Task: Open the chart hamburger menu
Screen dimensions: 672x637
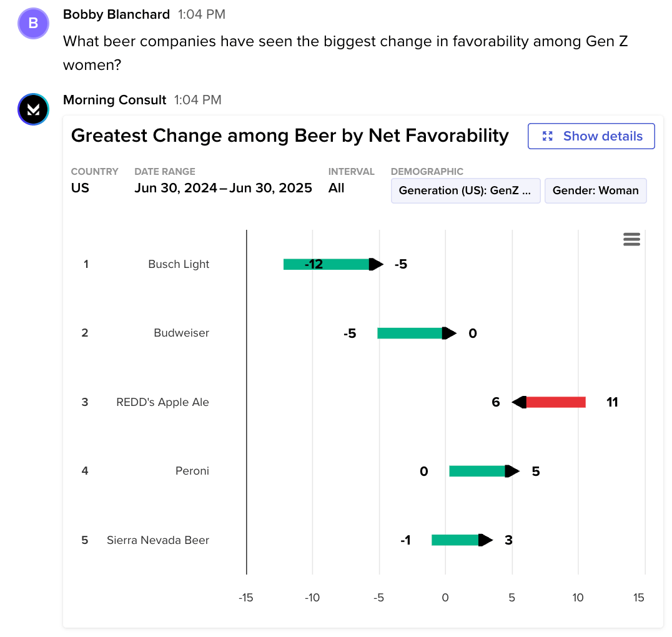Action: [x=631, y=239]
